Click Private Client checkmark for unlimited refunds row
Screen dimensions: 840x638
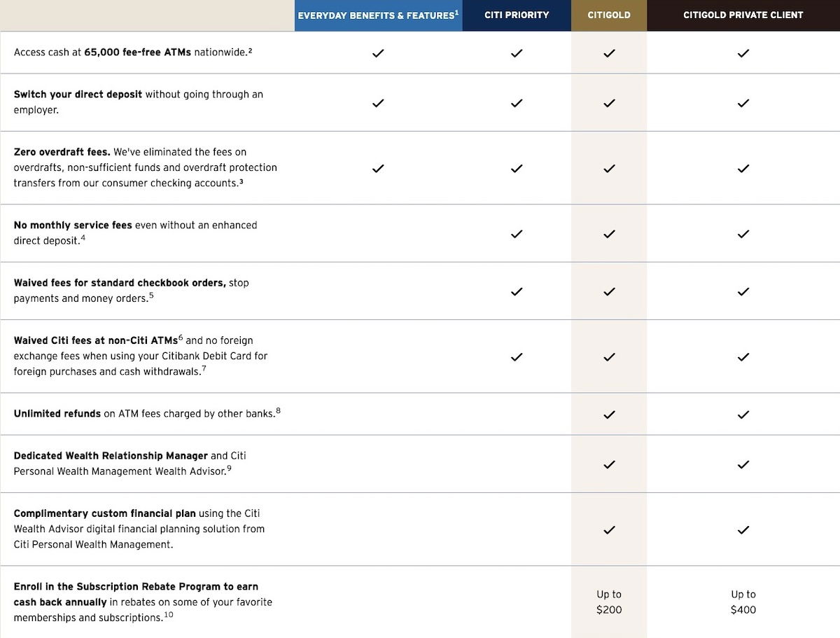tap(743, 414)
